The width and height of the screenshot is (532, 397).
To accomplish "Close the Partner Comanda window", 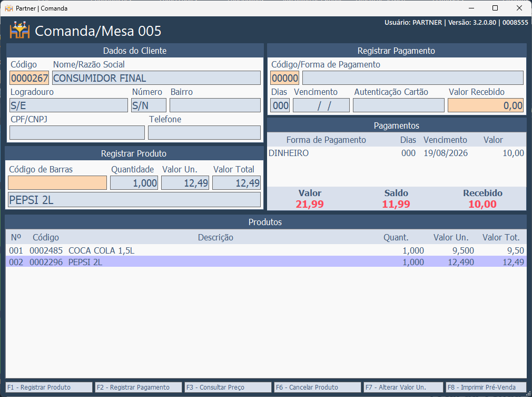I will point(519,8).
